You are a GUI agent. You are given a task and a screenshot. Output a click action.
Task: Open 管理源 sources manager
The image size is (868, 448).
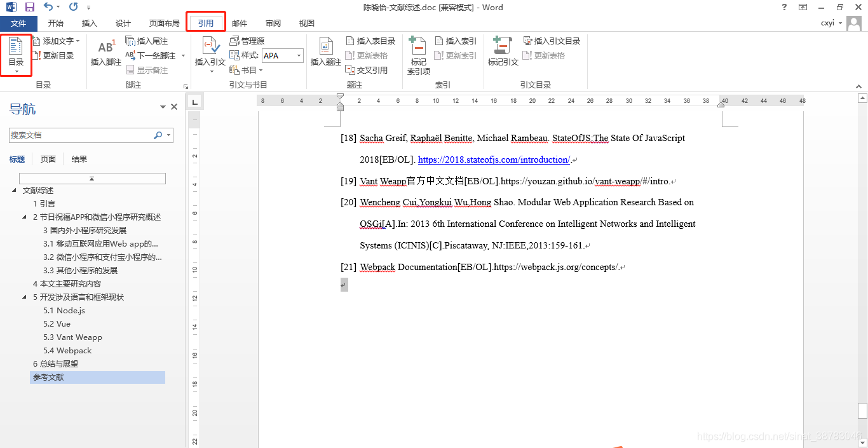pyautogui.click(x=247, y=41)
